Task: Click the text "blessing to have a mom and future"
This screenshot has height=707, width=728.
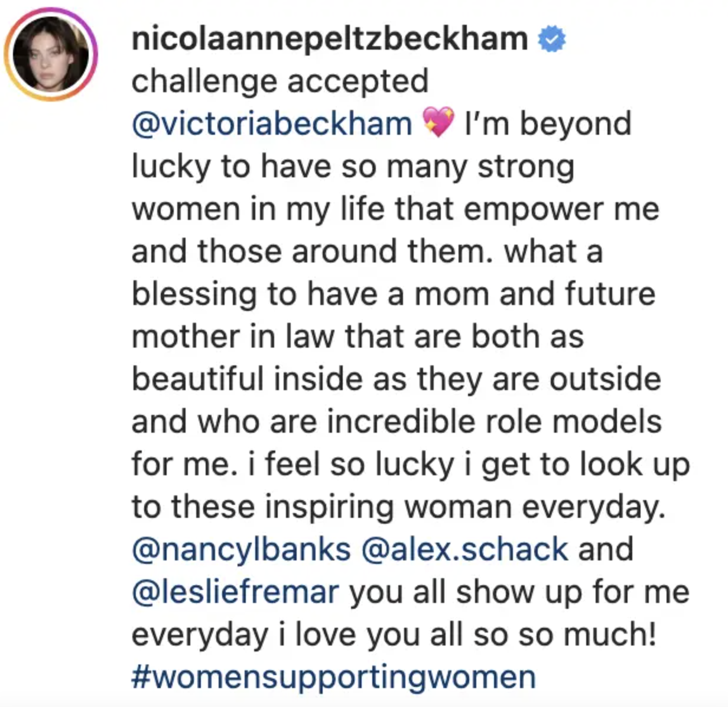Action: click(x=394, y=294)
